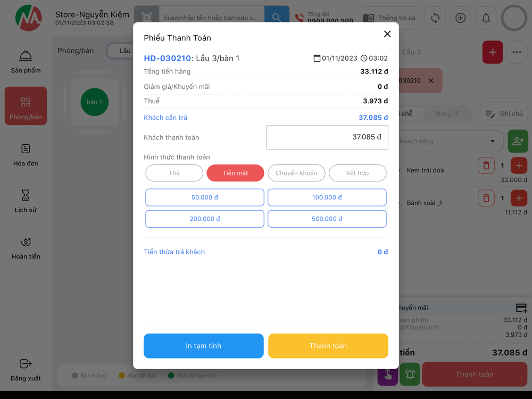Open Phòng/bàn in the sidebar
532x399 pixels.
click(26, 106)
